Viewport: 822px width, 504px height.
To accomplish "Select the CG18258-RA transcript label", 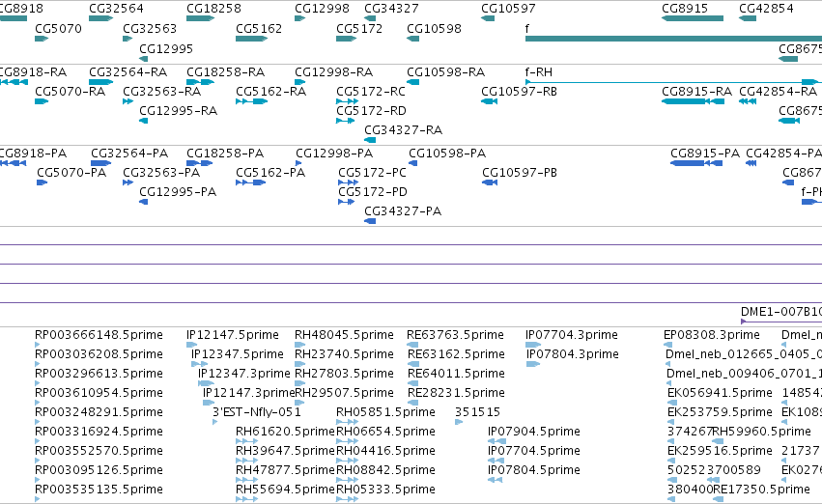I will 225,71.
